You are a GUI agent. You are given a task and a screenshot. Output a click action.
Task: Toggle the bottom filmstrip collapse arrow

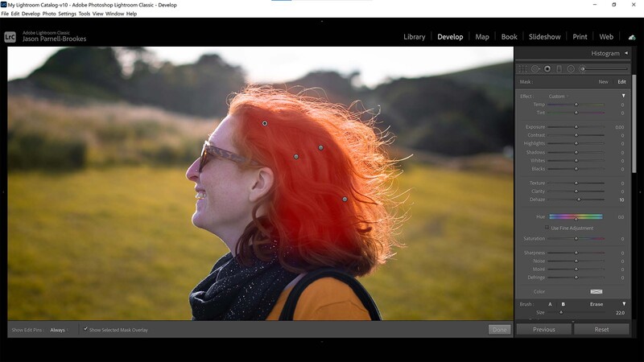[321, 341]
